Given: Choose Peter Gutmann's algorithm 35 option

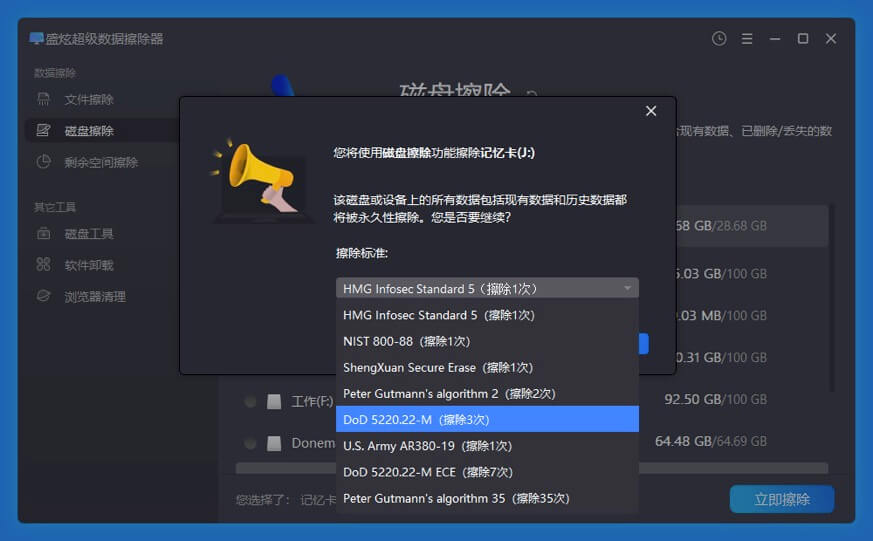Looking at the screenshot, I should [487, 498].
